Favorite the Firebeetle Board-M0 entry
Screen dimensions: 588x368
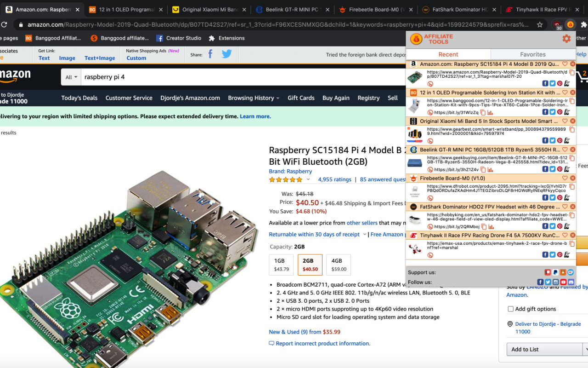[x=565, y=178]
